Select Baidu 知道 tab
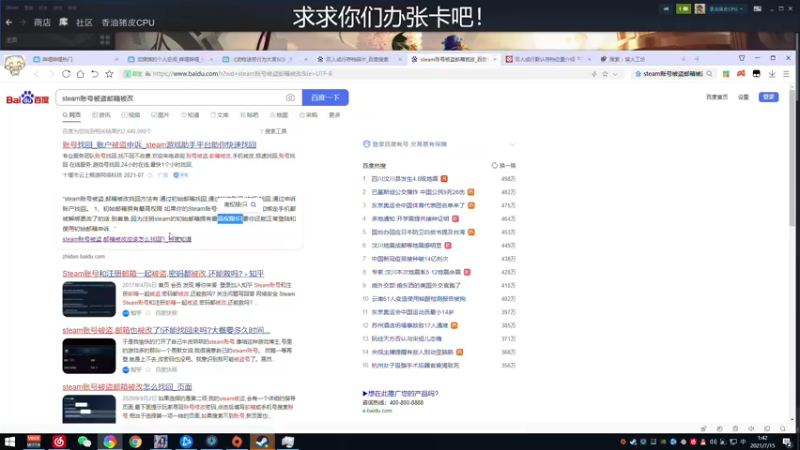Viewport: 800px width, 450px height. pyautogui.click(x=190, y=115)
